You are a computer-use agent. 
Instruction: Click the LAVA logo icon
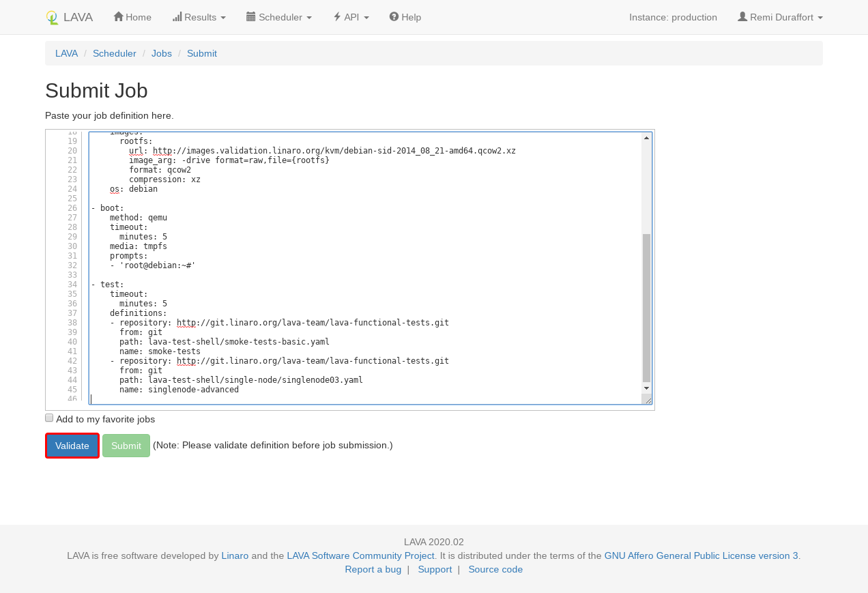[x=52, y=18]
